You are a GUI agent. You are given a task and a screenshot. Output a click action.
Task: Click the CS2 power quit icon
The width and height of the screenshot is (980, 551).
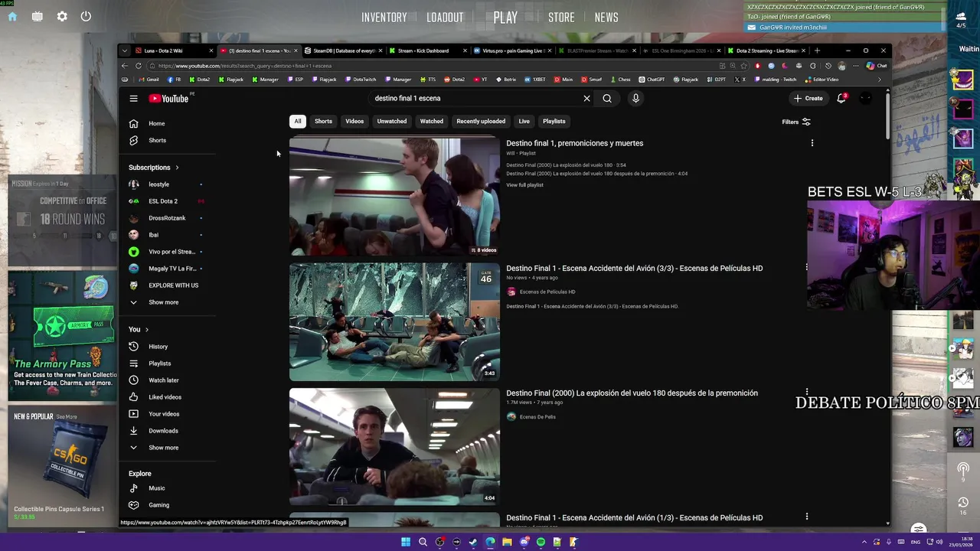point(86,16)
